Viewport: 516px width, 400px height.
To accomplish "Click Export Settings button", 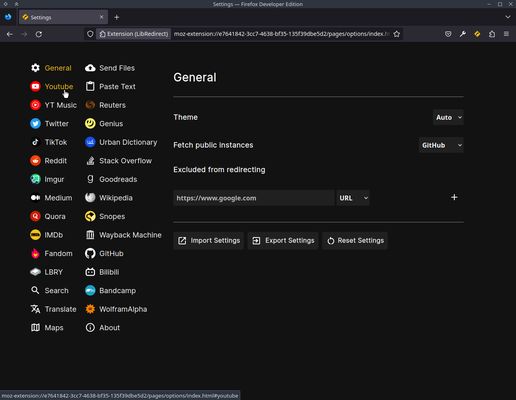I will click(x=283, y=241).
